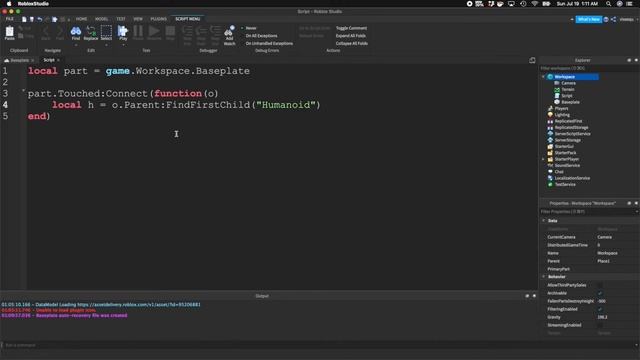Click Collapse All Folds

pos(351,43)
